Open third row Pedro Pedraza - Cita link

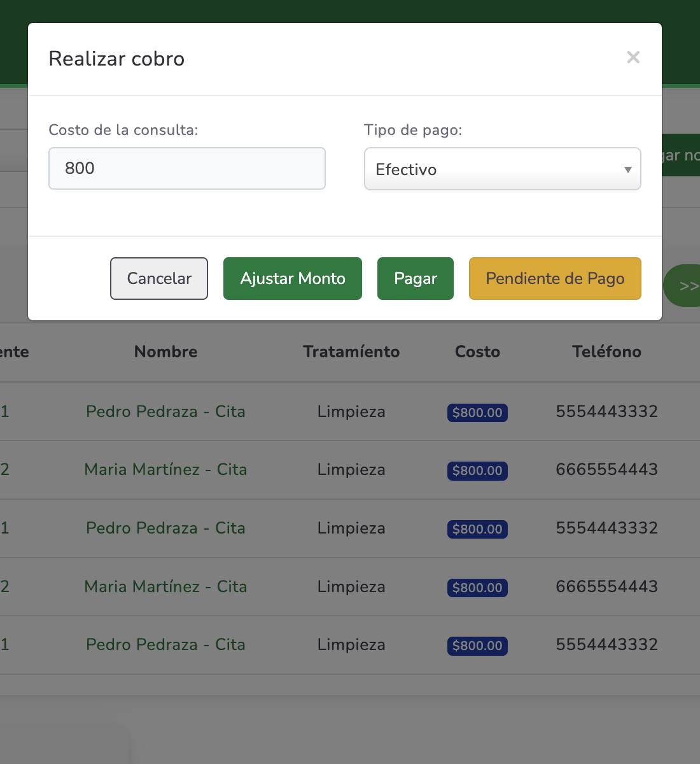(165, 528)
